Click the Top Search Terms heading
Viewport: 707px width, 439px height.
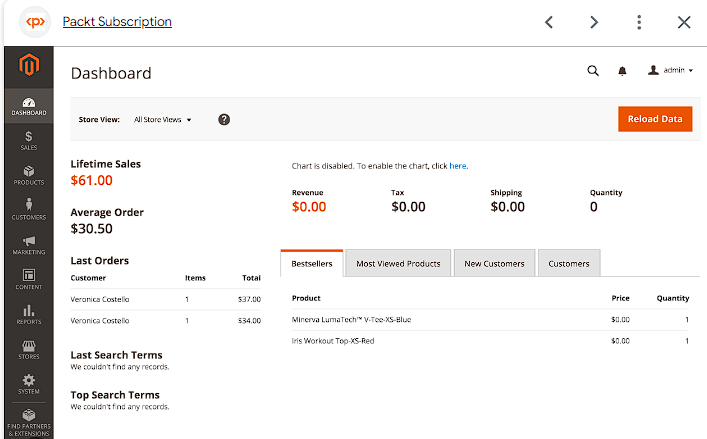(x=115, y=395)
